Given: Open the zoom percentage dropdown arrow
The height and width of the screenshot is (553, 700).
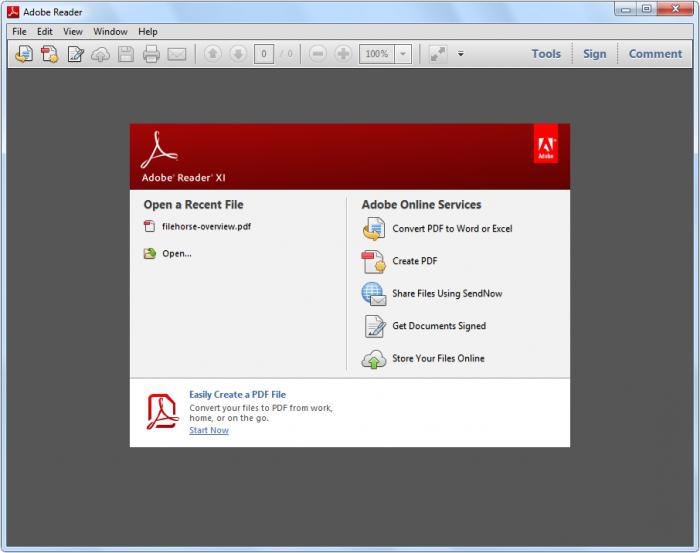Looking at the screenshot, I should [403, 54].
